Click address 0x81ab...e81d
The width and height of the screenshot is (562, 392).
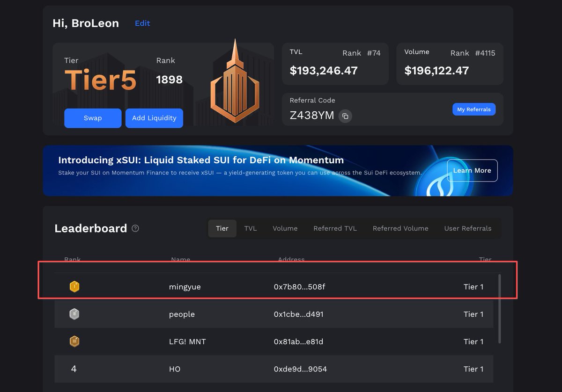click(x=298, y=341)
